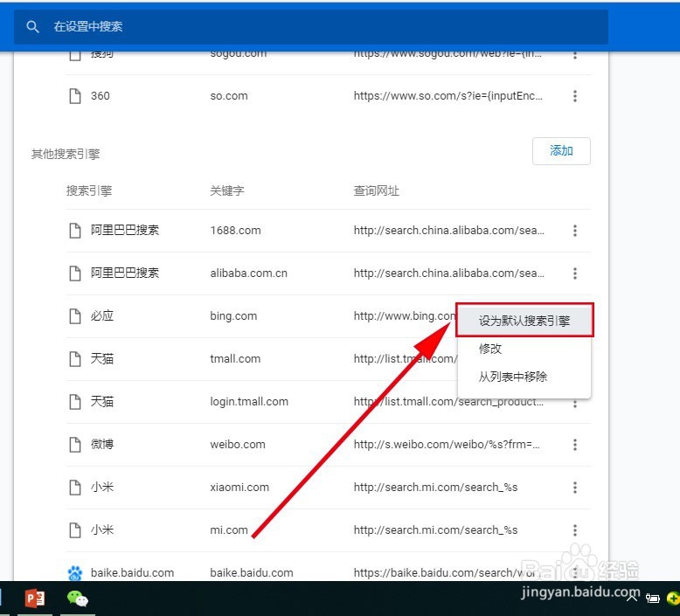The height and width of the screenshot is (616, 680).
Task: Select the login.tmall.com keyword
Action: 249,402
